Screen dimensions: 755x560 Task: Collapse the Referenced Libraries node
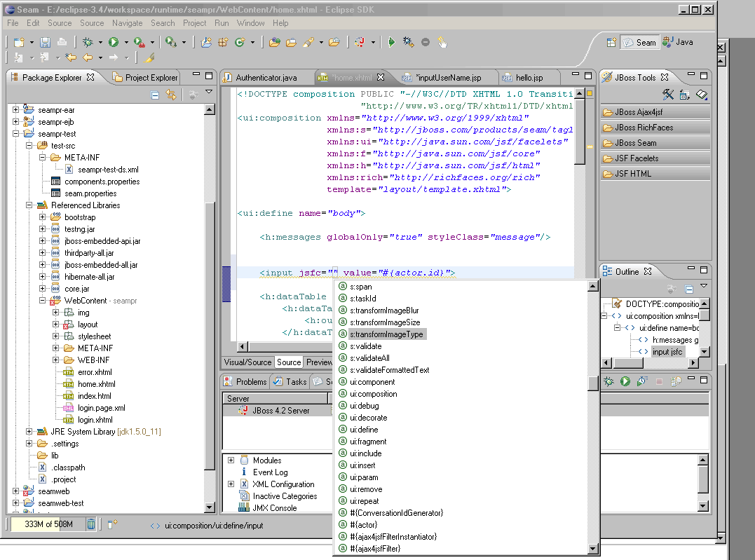(29, 205)
